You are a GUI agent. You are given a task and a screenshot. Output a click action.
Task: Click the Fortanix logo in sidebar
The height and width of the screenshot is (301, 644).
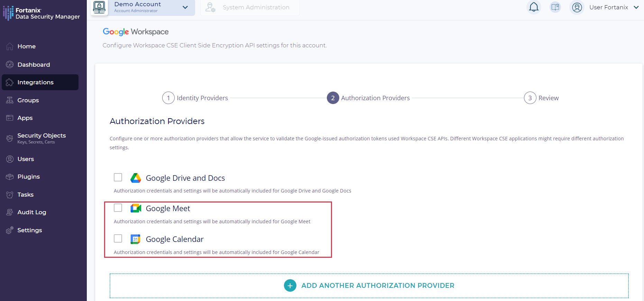pyautogui.click(x=8, y=13)
